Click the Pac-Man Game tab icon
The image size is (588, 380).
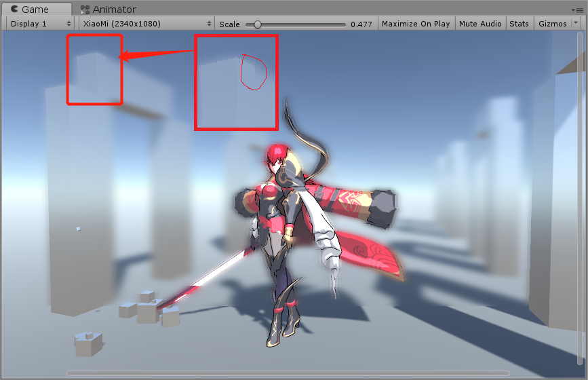[14, 9]
